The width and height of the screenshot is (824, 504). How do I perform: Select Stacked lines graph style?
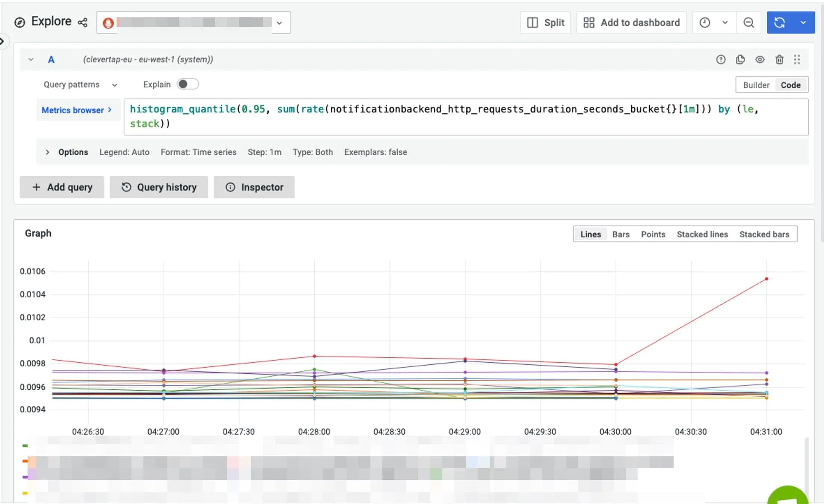click(x=702, y=234)
